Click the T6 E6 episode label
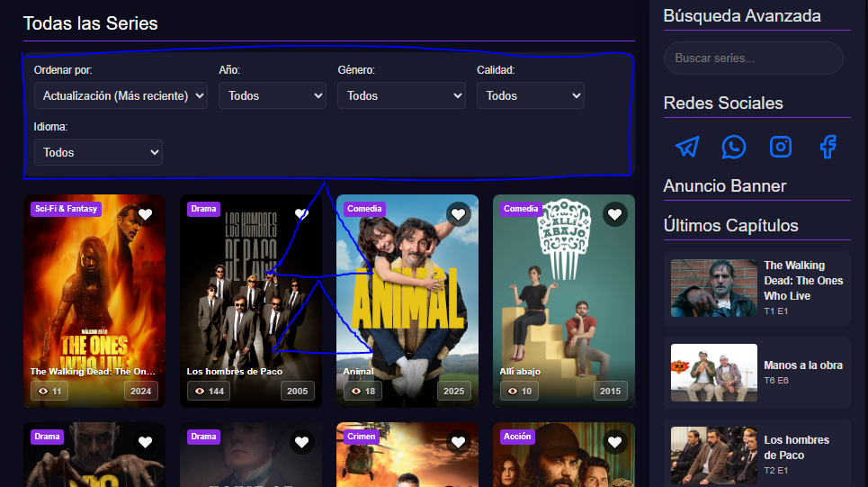 coord(776,381)
